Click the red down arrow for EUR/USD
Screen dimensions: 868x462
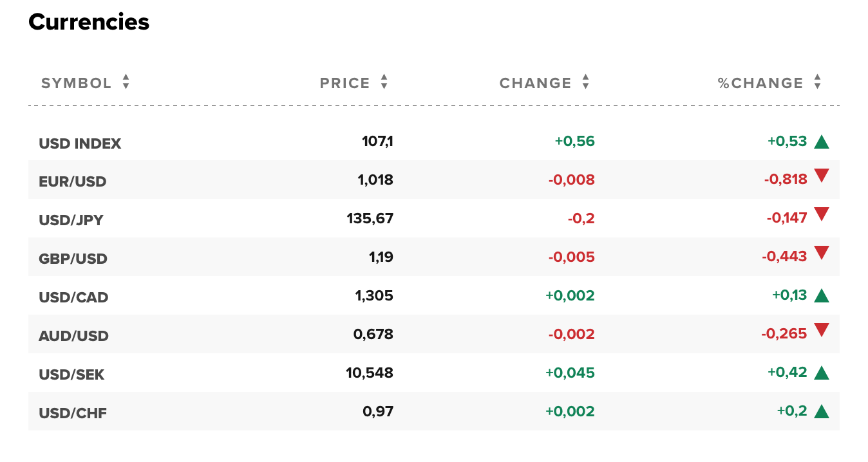click(821, 175)
